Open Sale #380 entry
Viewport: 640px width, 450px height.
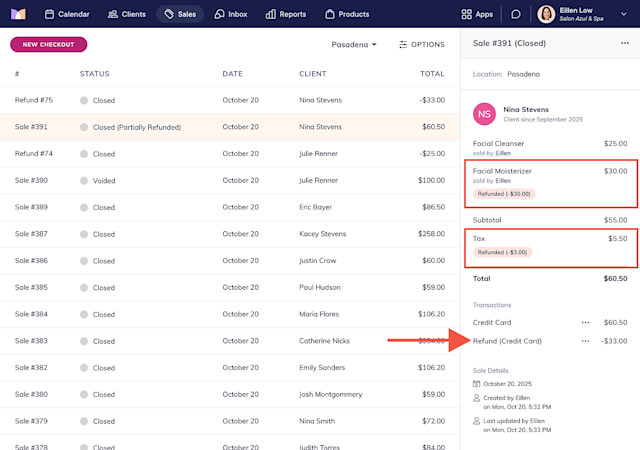(x=230, y=394)
